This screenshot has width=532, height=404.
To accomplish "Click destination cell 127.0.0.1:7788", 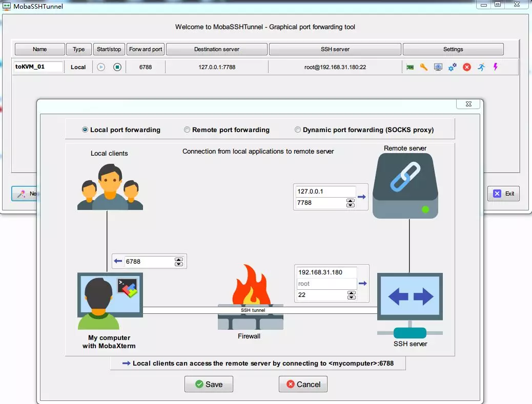I will point(217,67).
